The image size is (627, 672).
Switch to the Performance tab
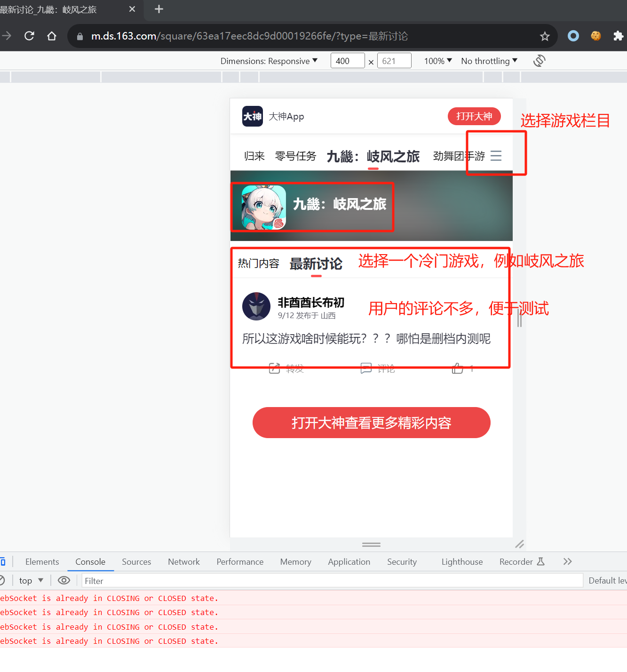240,561
